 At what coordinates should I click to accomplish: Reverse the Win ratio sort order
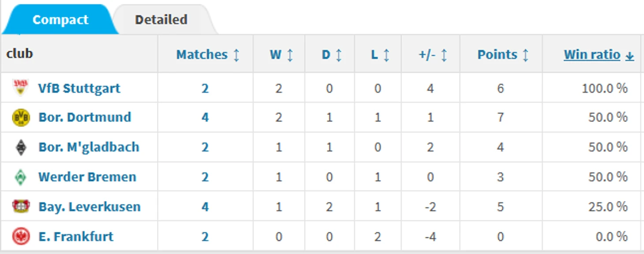pos(599,55)
